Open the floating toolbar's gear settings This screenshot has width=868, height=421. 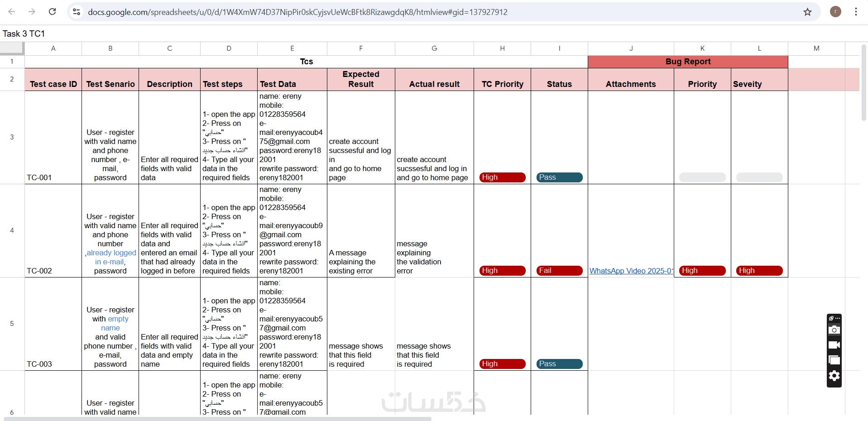834,376
